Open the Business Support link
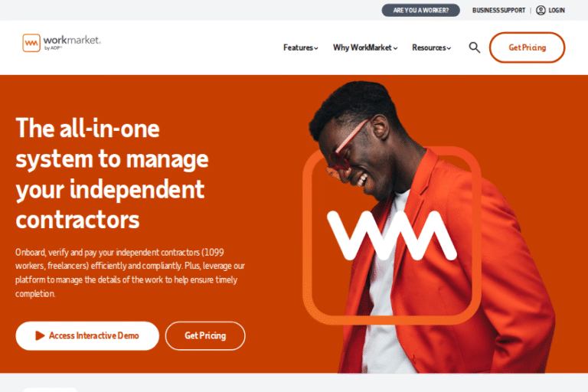The height and width of the screenshot is (392, 588). (498, 10)
